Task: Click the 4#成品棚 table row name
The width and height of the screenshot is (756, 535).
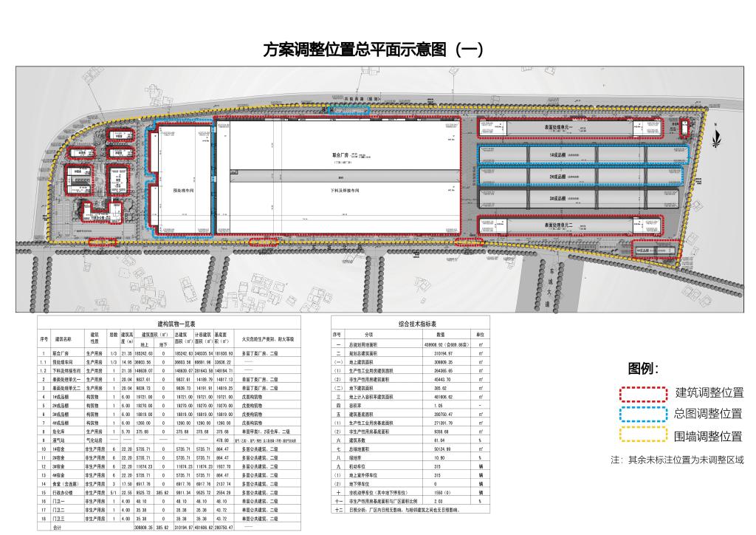Action: pyautogui.click(x=61, y=423)
